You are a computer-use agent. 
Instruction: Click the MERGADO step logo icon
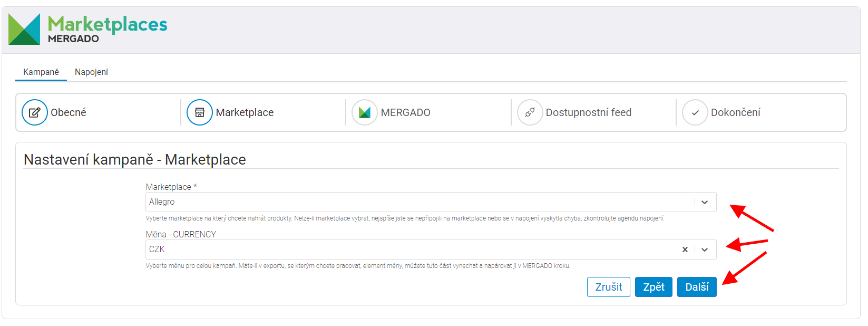365,112
